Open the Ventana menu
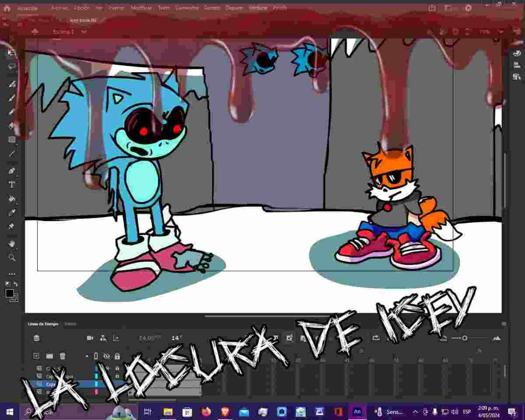 [258, 8]
